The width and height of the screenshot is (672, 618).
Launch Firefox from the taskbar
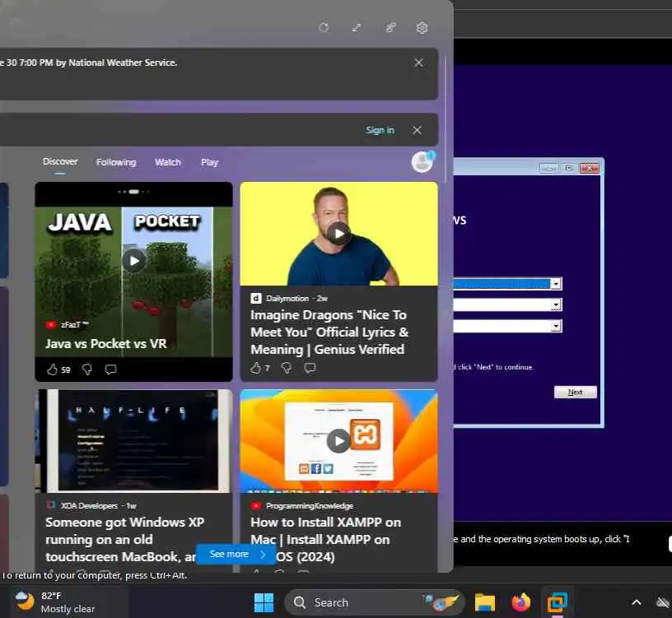click(x=520, y=602)
